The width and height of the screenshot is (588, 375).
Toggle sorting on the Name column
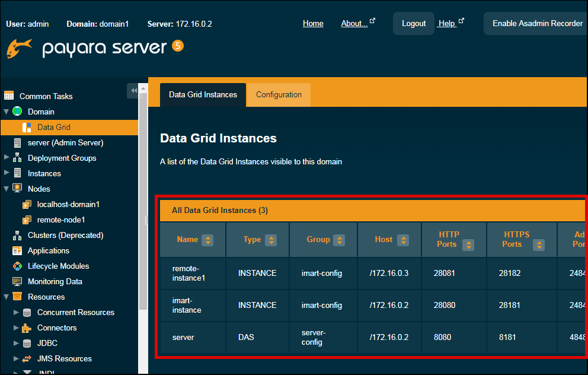pyautogui.click(x=207, y=240)
